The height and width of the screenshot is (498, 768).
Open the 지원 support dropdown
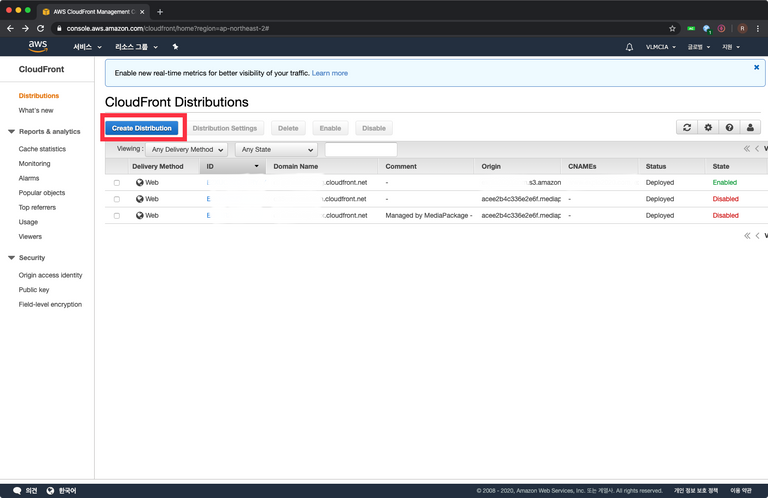click(x=730, y=47)
